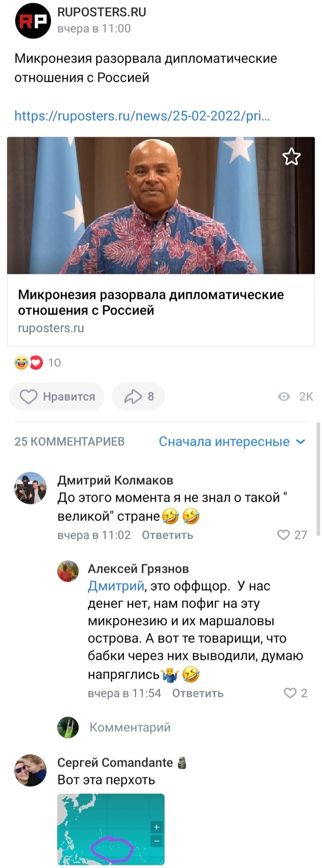
Task: Click Ответить under Алексей Грязнов's reply
Action: tap(197, 693)
